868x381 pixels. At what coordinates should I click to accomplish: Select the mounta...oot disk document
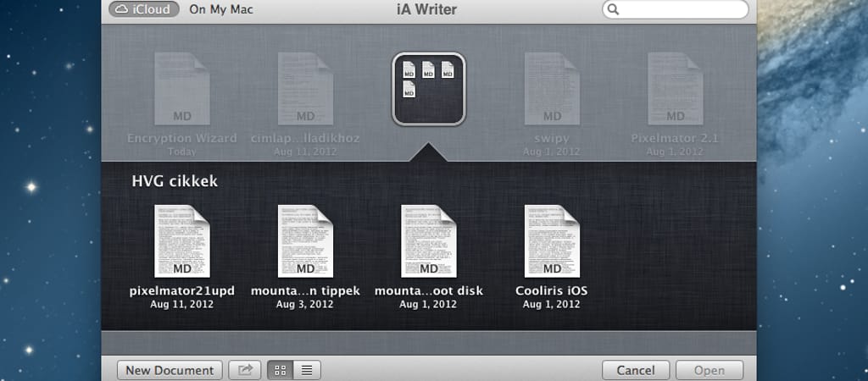(428, 240)
